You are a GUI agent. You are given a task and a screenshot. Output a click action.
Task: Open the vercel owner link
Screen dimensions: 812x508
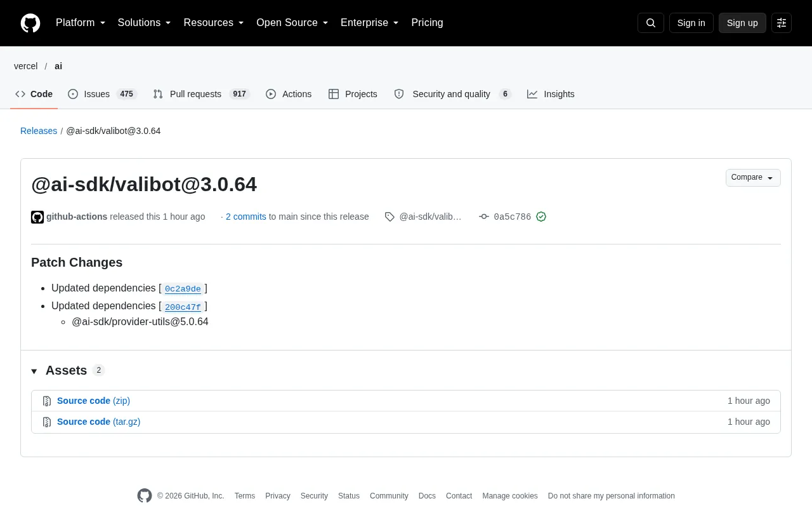26,66
